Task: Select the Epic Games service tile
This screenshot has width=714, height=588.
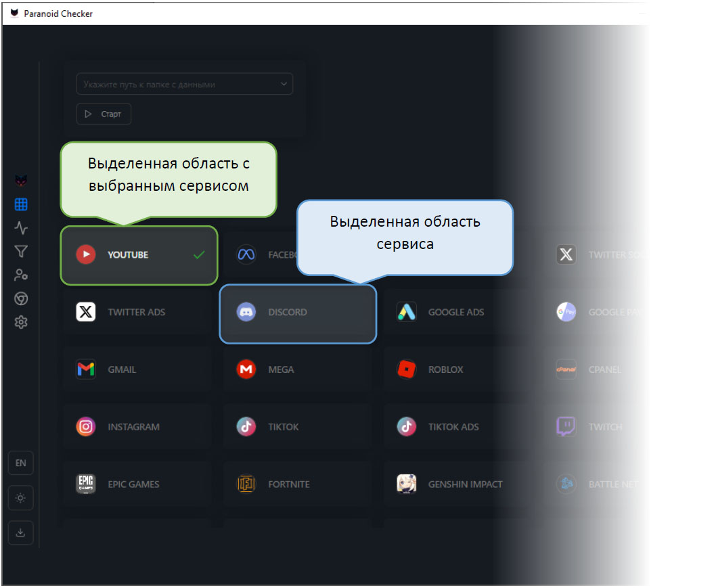Action: [137, 484]
